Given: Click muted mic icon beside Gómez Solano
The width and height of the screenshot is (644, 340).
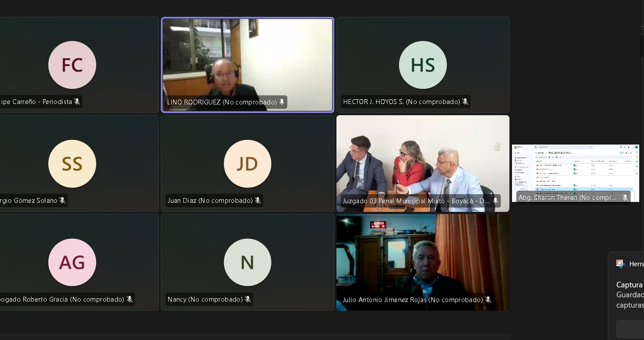Looking at the screenshot, I should point(62,201).
